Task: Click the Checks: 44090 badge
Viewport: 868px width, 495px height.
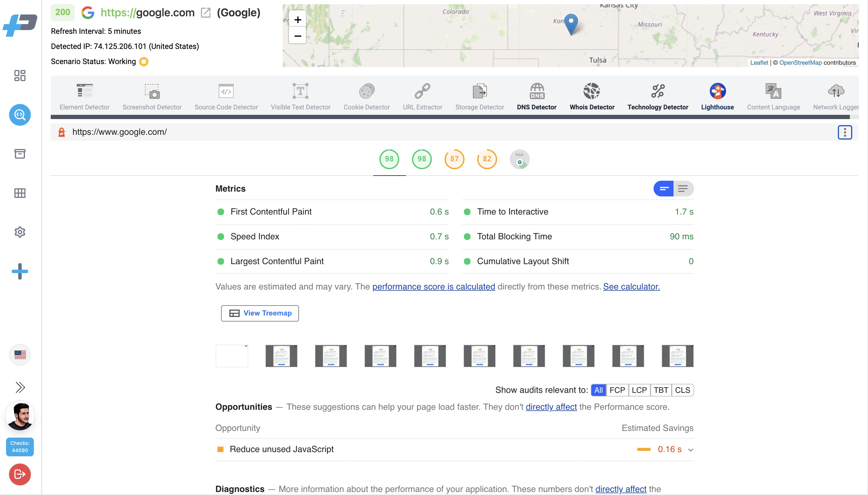Action: [20, 447]
